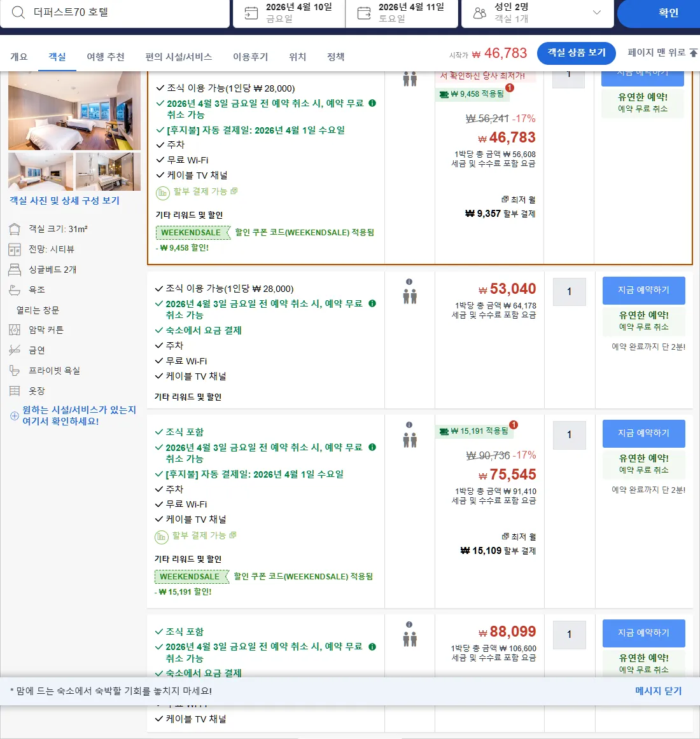Open room quantity dropdown for ₩53,040 rate
700x739 pixels.
pyautogui.click(x=570, y=292)
